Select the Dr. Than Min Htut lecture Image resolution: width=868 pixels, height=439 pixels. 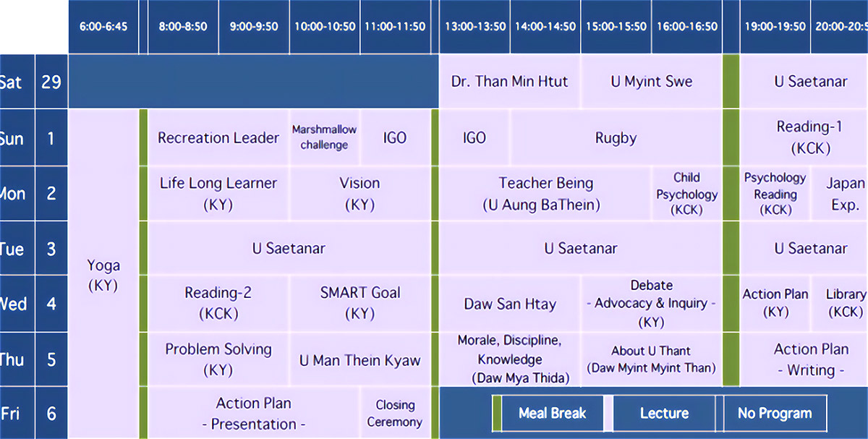point(509,81)
